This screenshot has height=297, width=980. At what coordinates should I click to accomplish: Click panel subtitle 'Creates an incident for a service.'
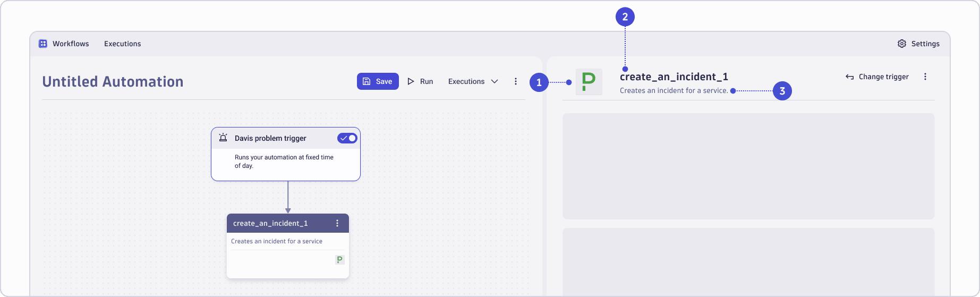coord(674,90)
